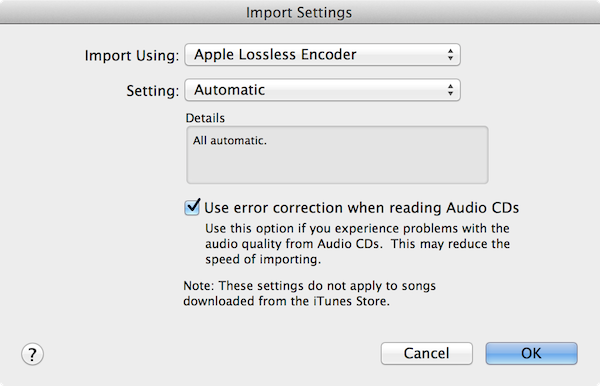600x386 pixels.
Task: Click the Setting popup up-down arrows
Action: [x=450, y=90]
